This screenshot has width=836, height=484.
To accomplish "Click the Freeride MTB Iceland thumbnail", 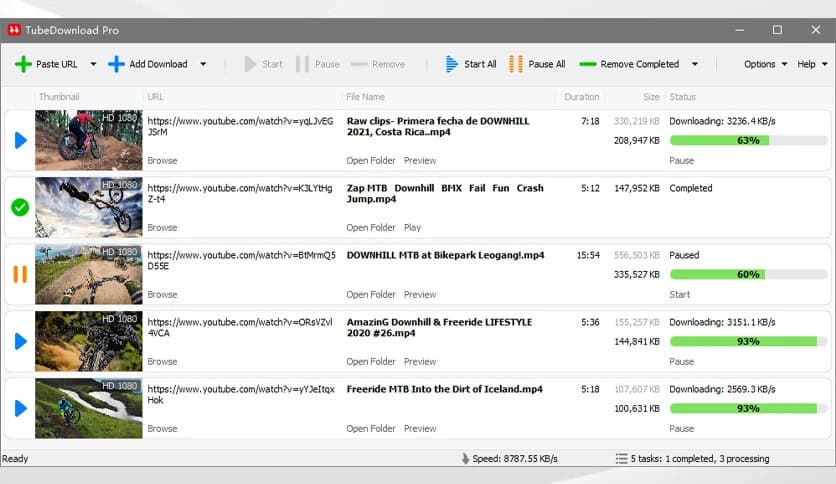I will click(x=89, y=408).
